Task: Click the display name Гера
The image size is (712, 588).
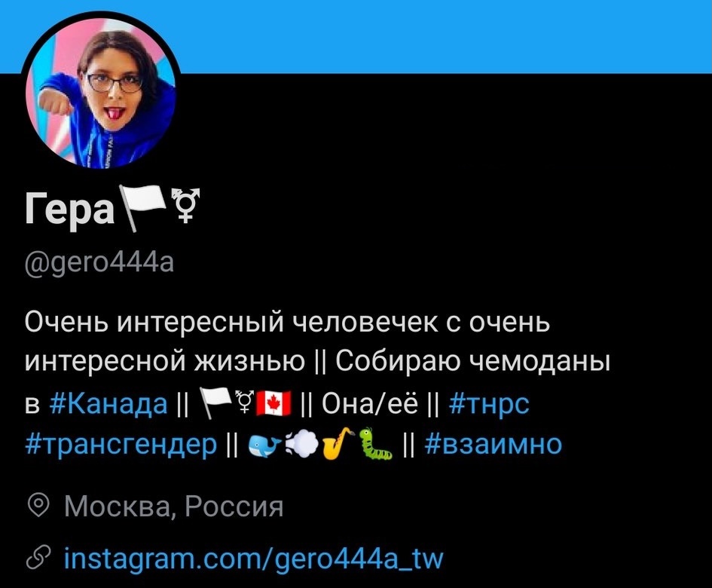Action: click(69, 209)
